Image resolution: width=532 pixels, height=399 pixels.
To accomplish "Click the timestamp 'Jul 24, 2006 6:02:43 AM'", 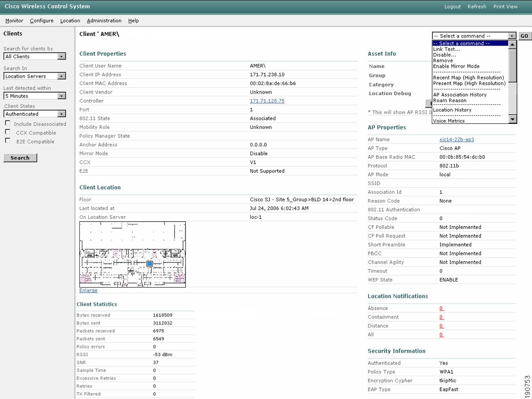I will point(279,209).
